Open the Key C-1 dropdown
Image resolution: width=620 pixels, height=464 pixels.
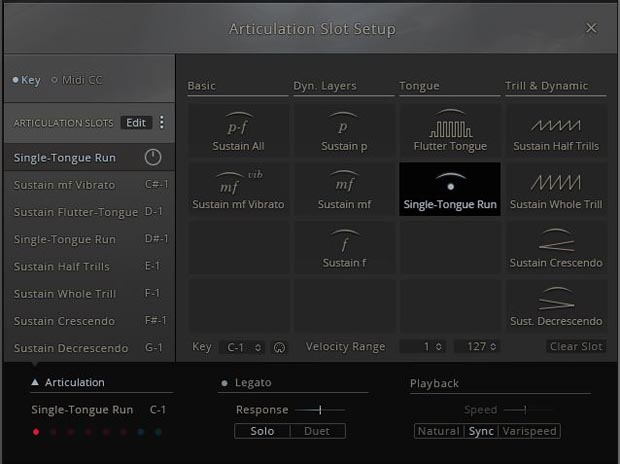(242, 347)
